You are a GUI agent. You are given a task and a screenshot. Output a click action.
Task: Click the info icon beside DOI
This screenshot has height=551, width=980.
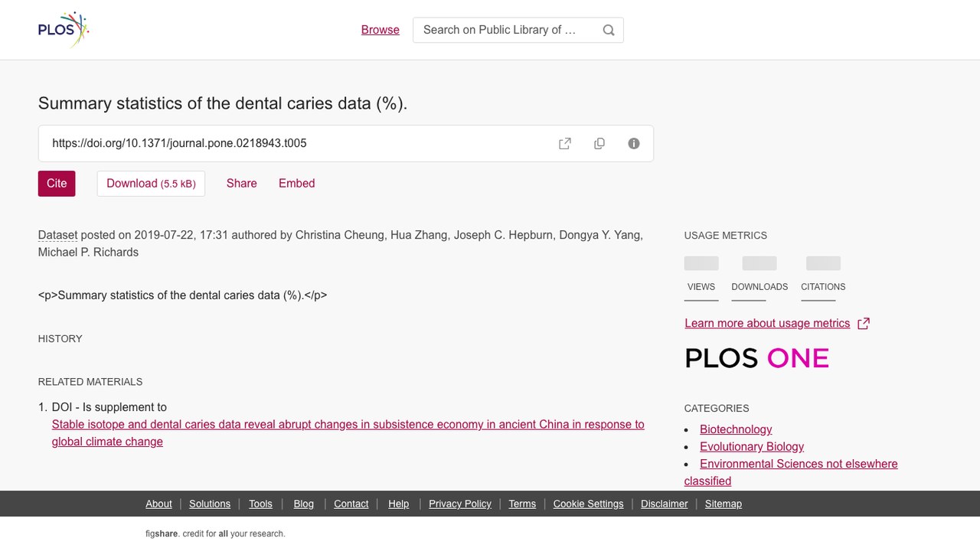634,143
